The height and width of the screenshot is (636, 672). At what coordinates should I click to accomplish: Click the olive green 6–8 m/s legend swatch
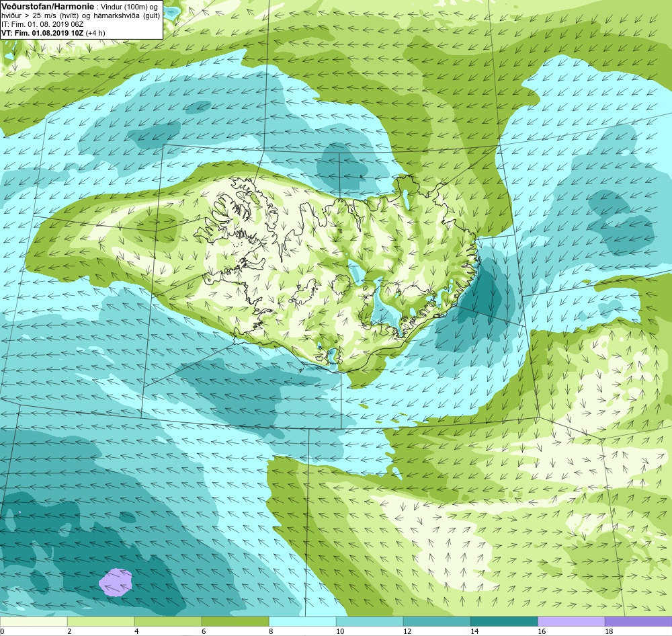[235, 621]
